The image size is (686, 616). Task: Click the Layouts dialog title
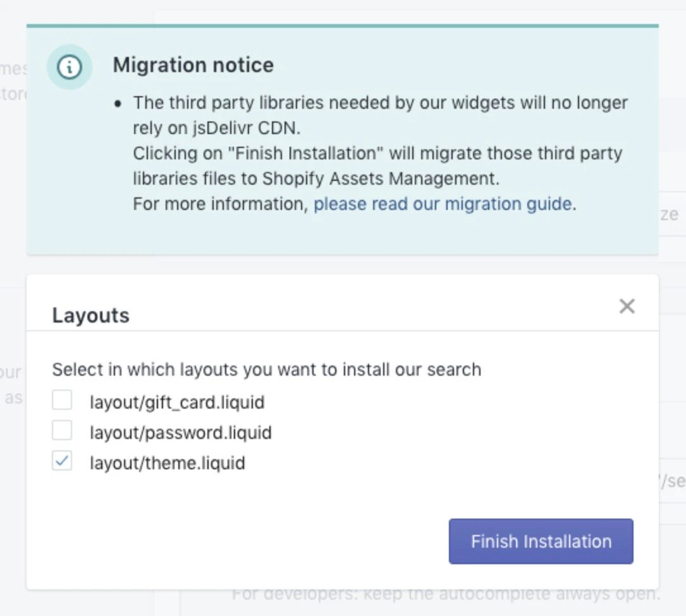[90, 315]
